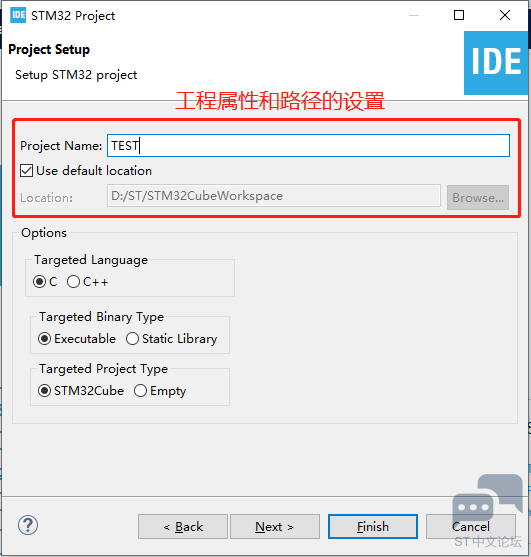Screen dimensions: 531x557
Task: Choose Executable binary type
Action: tap(44, 339)
